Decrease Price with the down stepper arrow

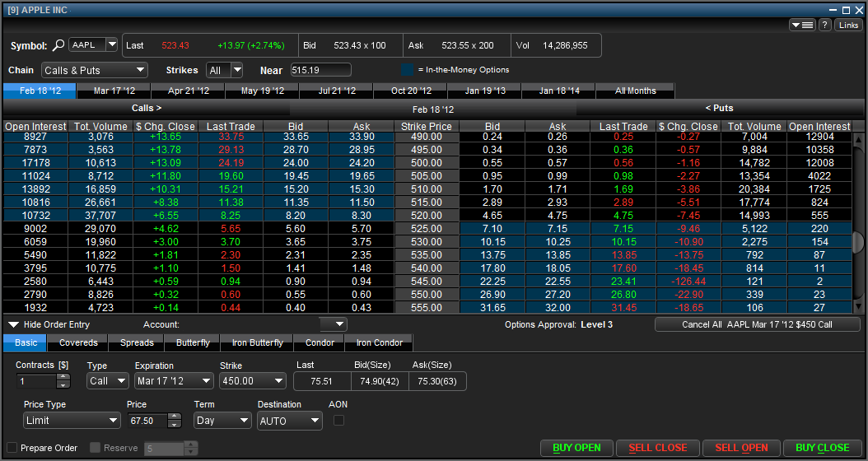175,425
